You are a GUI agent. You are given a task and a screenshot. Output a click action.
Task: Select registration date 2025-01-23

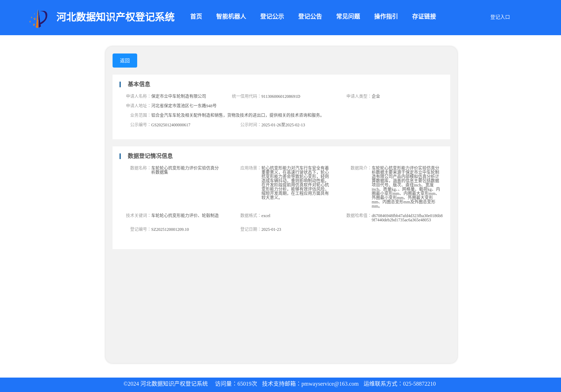click(271, 229)
